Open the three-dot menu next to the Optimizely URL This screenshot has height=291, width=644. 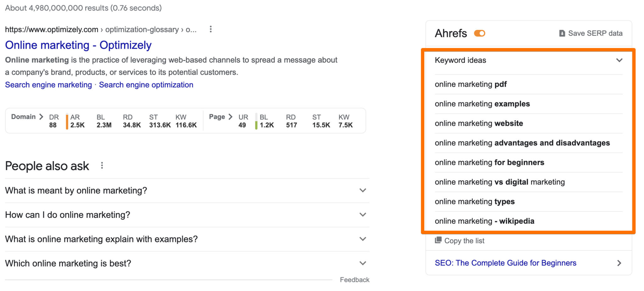coord(210,29)
